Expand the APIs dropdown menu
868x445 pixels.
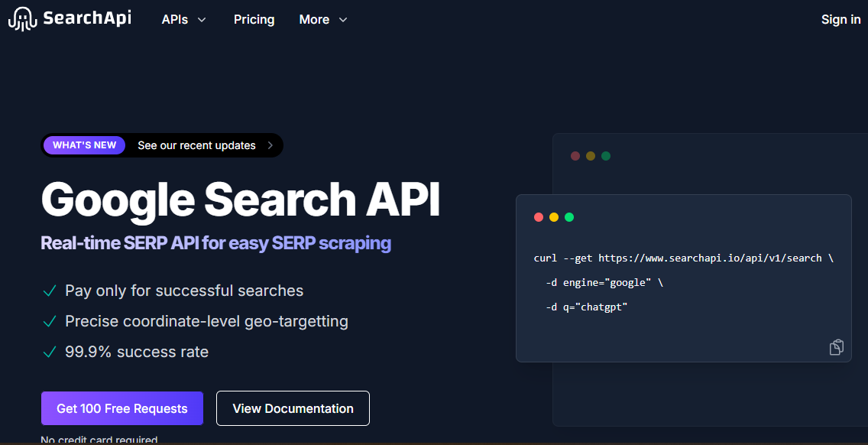click(x=184, y=20)
